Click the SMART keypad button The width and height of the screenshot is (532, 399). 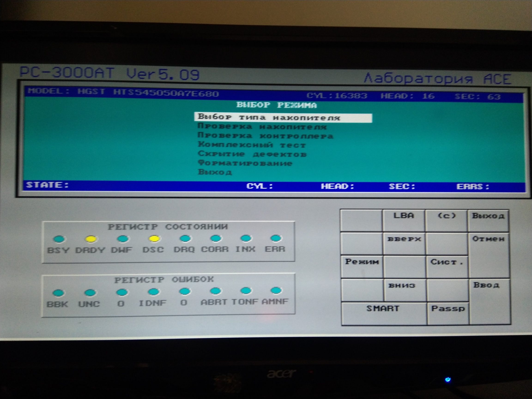click(384, 314)
